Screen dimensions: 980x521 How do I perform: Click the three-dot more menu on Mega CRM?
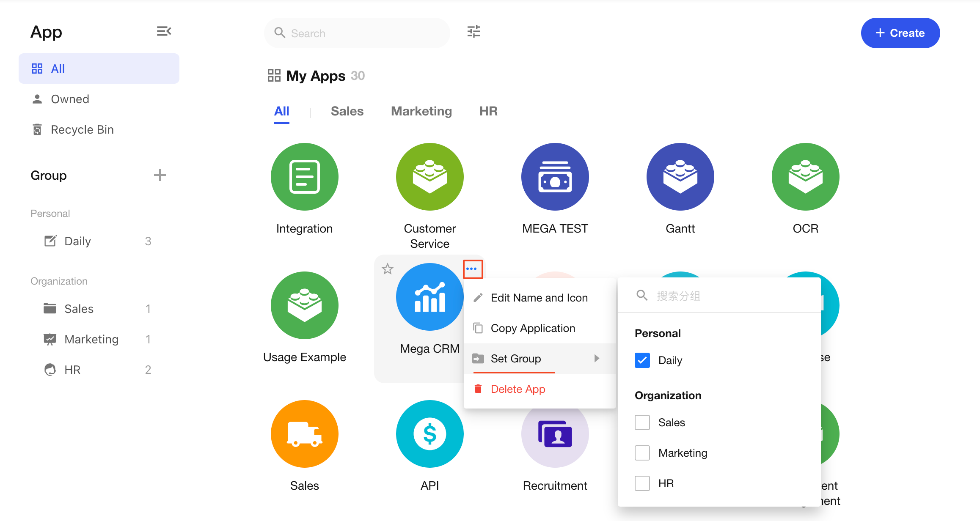tap(472, 269)
